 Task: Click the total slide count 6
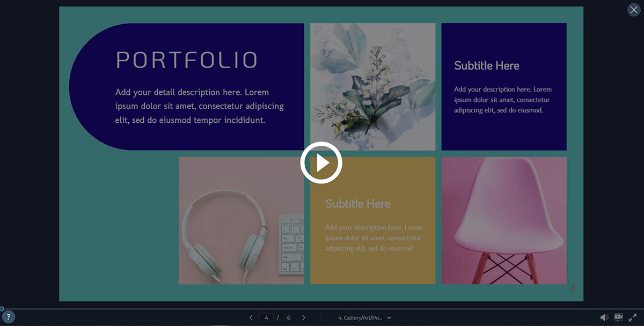pos(289,317)
